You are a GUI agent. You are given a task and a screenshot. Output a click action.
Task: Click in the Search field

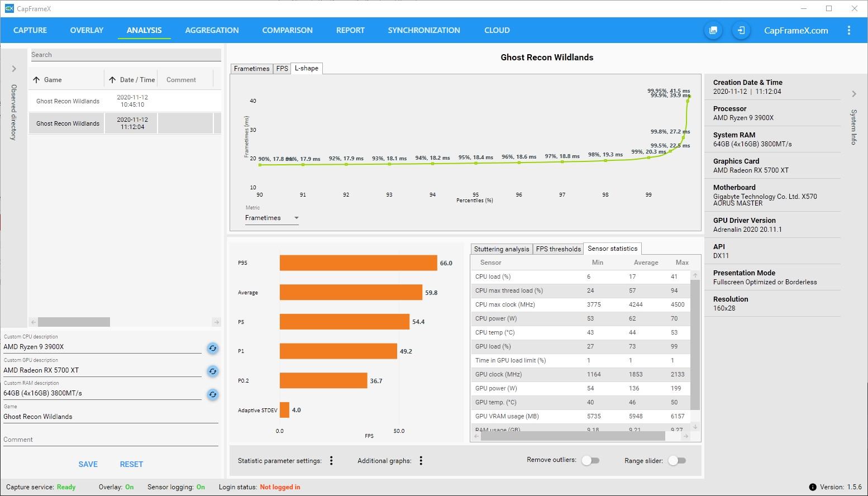pyautogui.click(x=125, y=55)
